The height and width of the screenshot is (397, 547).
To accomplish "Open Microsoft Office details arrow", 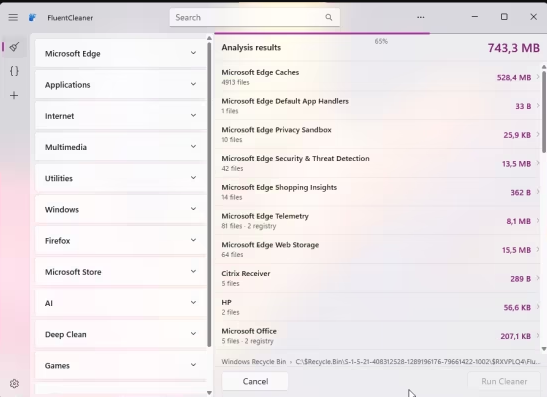I will coord(538,336).
